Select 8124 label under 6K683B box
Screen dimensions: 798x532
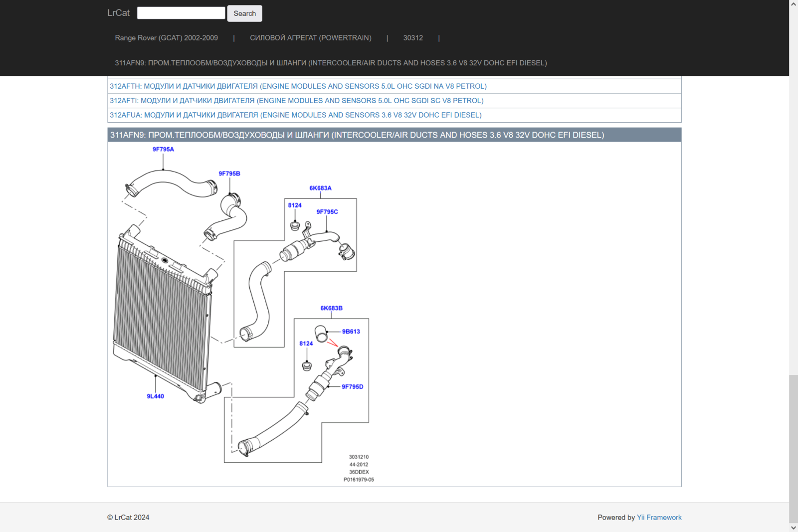306,344
